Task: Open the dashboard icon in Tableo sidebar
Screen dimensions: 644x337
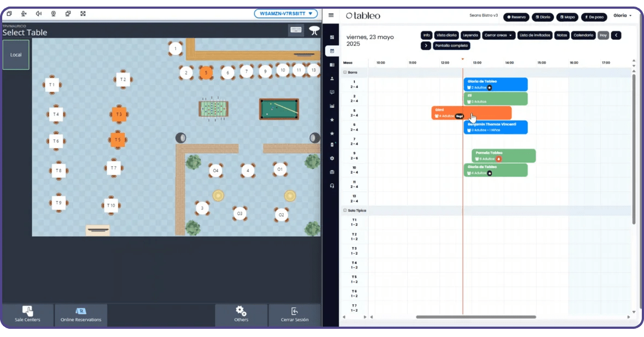Action: coord(332,37)
